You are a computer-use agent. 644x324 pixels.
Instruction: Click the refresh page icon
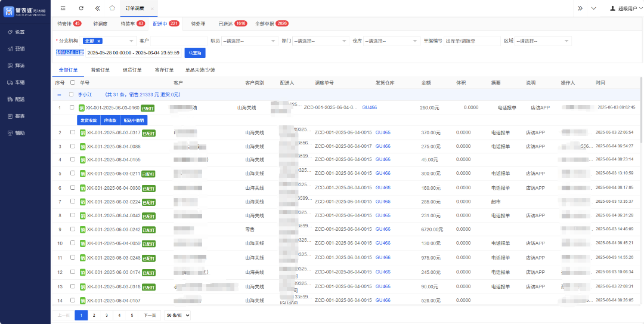pyautogui.click(x=81, y=8)
